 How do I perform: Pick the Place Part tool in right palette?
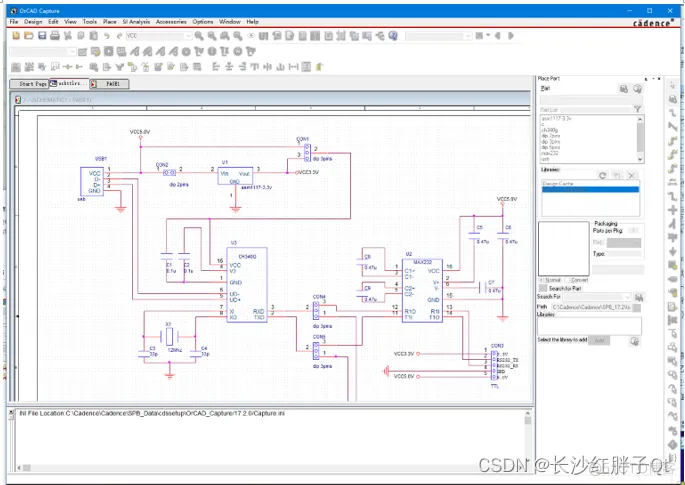click(673, 99)
